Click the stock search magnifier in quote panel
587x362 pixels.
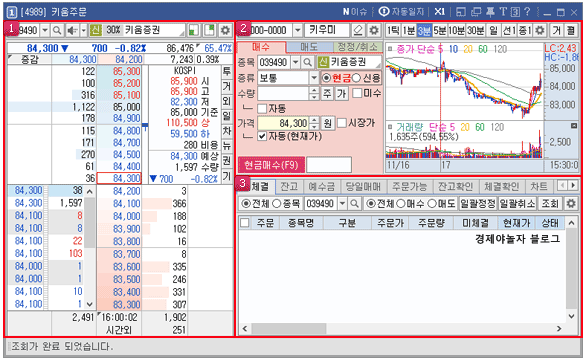click(57, 30)
